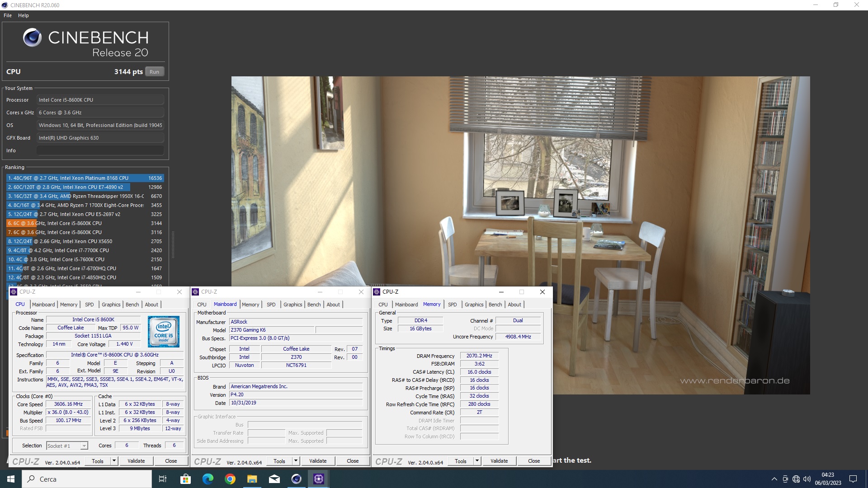
Task: Open Task View on the taskbar
Action: 163,479
